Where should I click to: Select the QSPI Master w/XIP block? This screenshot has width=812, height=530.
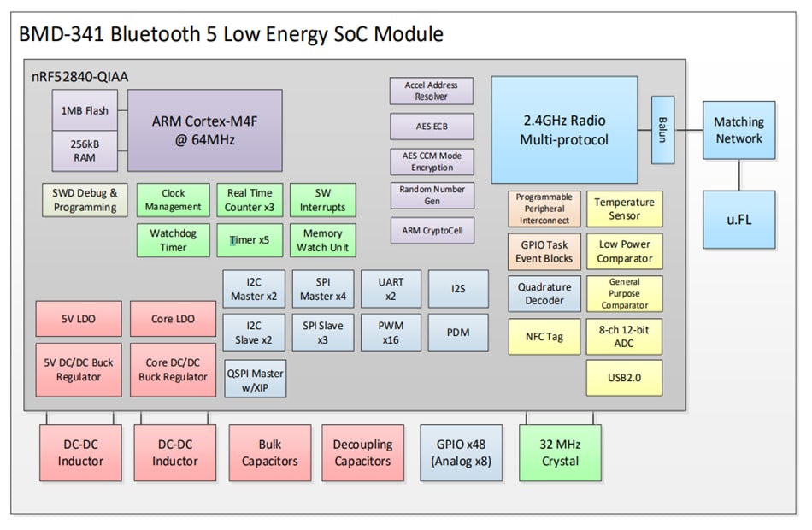click(x=254, y=377)
